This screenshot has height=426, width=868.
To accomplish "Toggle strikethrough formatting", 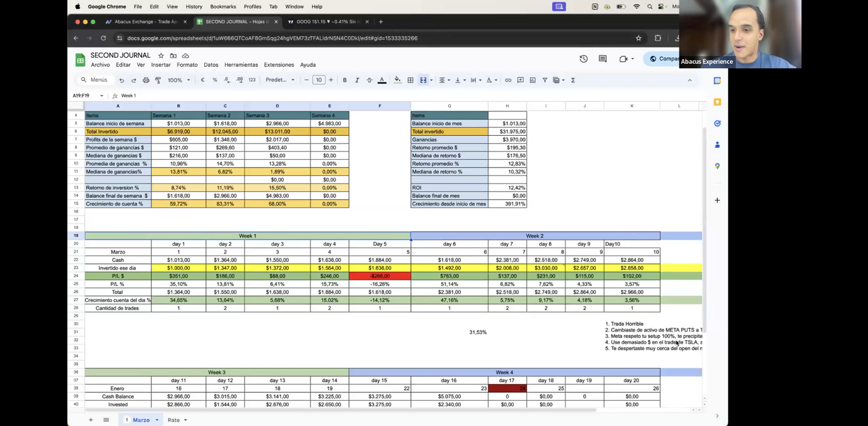I will tap(369, 80).
